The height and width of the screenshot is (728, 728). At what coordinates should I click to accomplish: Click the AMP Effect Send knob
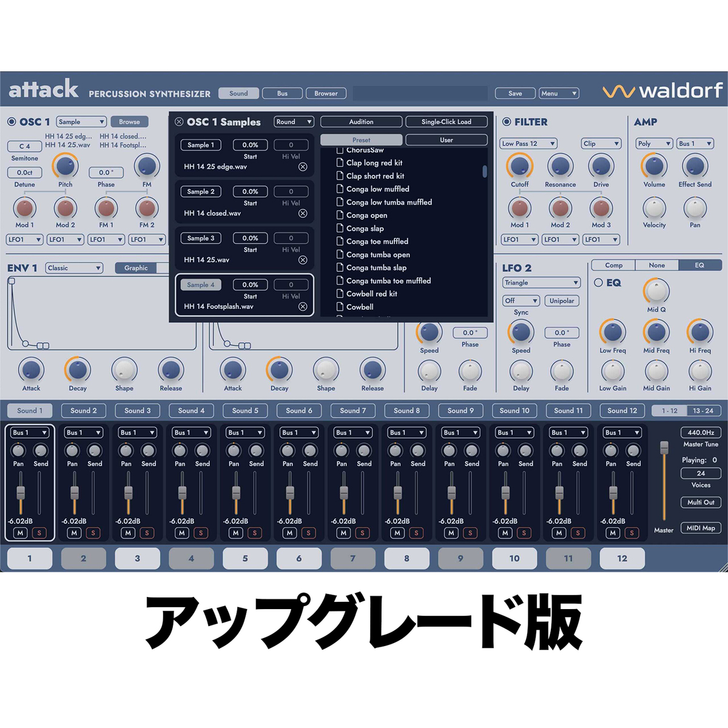point(695,166)
